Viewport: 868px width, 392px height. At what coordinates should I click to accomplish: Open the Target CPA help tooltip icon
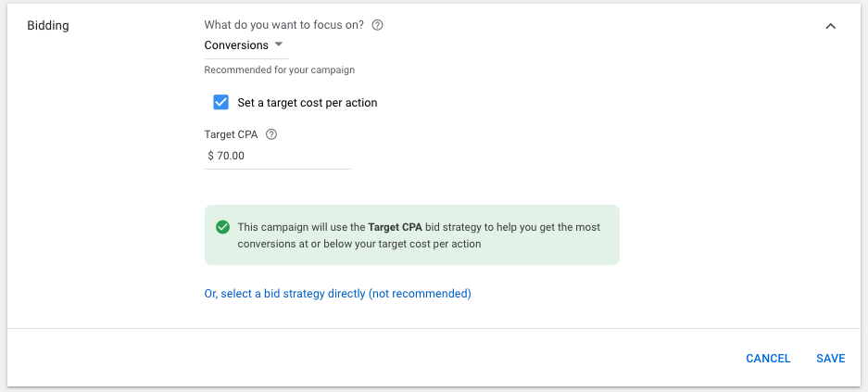coord(271,134)
